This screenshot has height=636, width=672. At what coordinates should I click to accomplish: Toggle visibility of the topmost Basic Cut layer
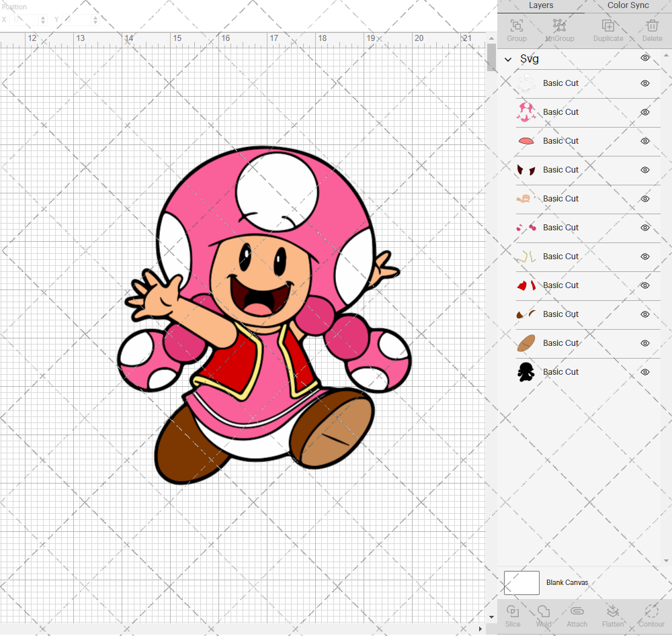pyautogui.click(x=644, y=83)
